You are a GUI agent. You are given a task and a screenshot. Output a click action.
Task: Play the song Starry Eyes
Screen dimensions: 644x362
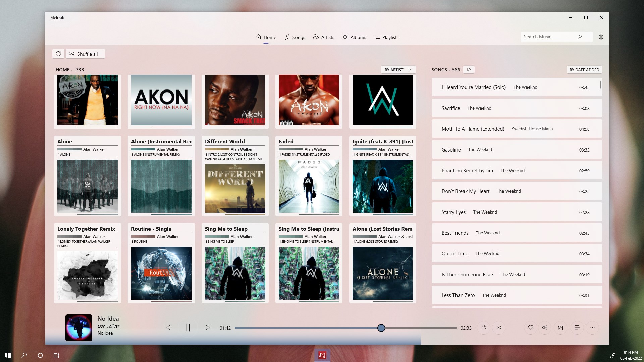click(517, 212)
